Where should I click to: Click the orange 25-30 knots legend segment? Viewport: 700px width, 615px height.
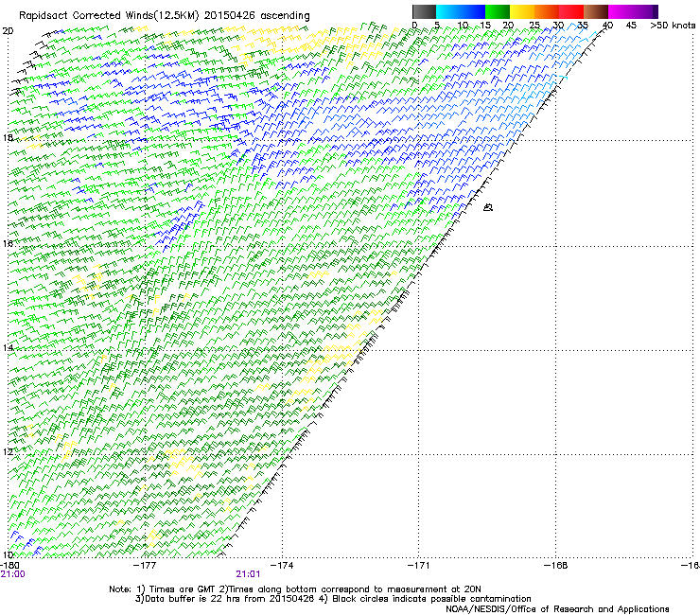point(547,11)
